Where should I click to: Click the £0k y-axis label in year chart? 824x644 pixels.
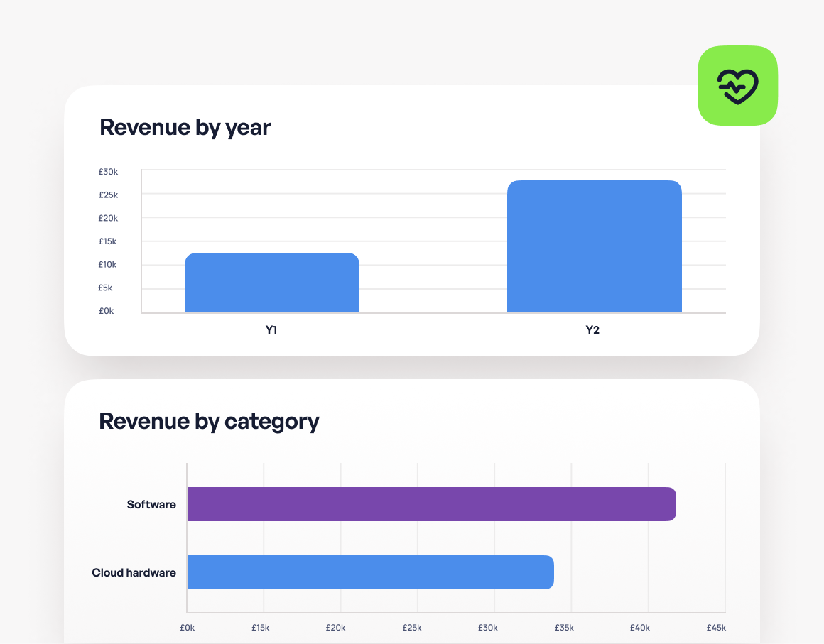(107, 311)
